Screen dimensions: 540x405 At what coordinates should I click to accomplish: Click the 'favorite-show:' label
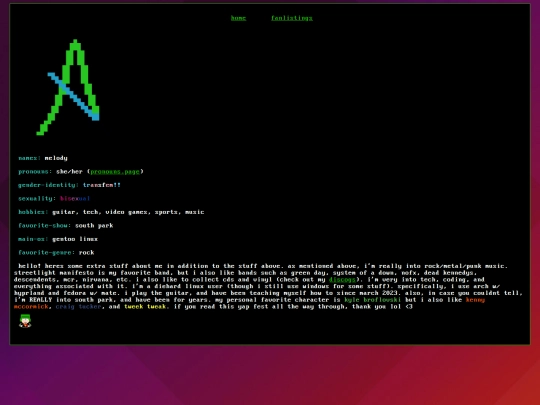click(x=45, y=226)
